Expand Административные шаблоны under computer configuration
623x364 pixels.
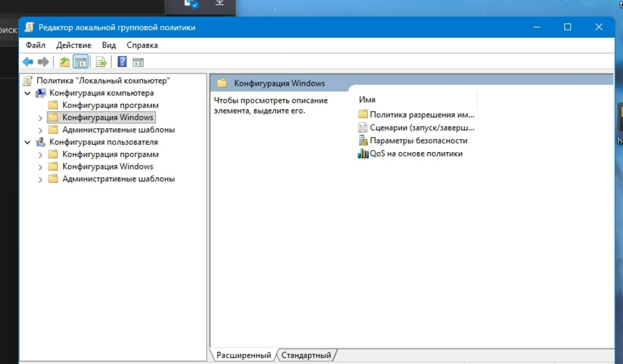click(x=40, y=130)
